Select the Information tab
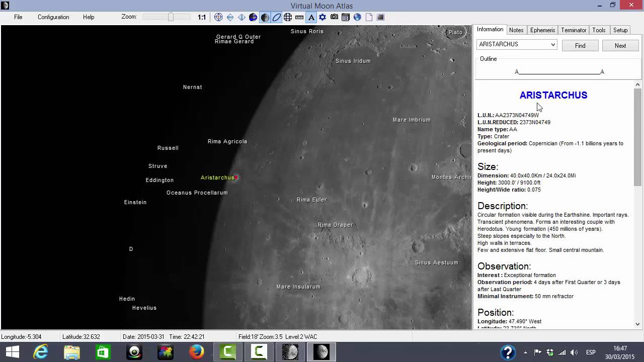The width and height of the screenshot is (644, 362). point(490,30)
